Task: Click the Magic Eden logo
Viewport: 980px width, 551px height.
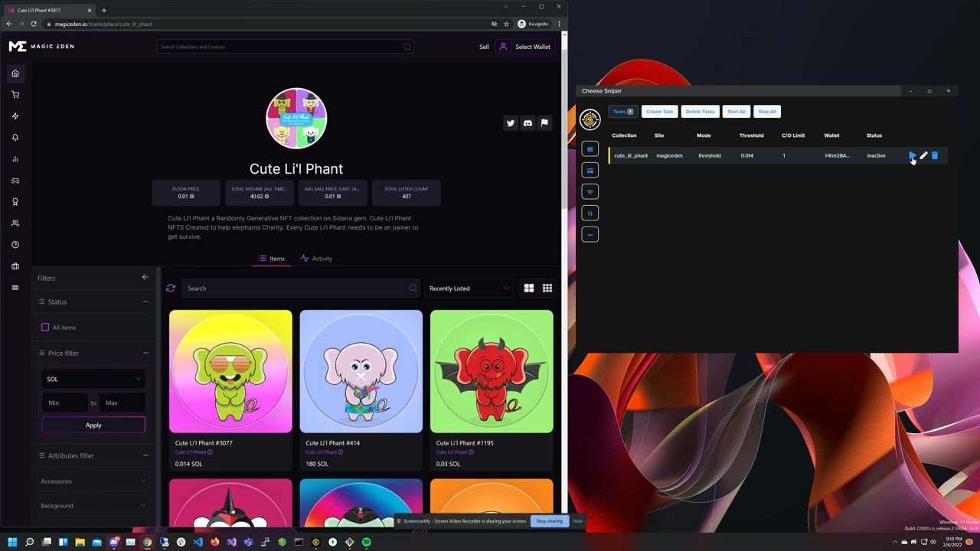Action: pos(41,47)
